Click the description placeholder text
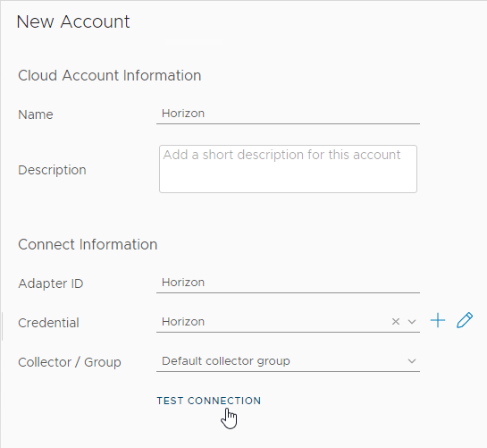The image size is (487, 448). [281, 155]
